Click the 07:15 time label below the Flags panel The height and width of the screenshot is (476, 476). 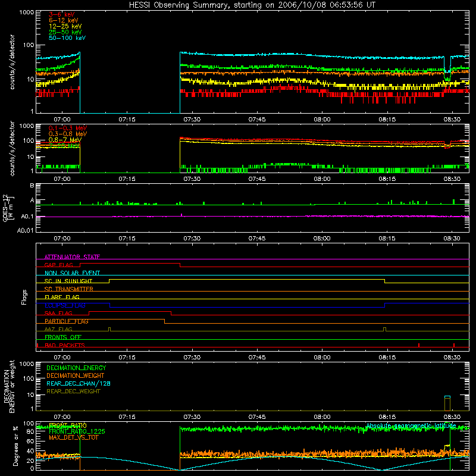127,358
